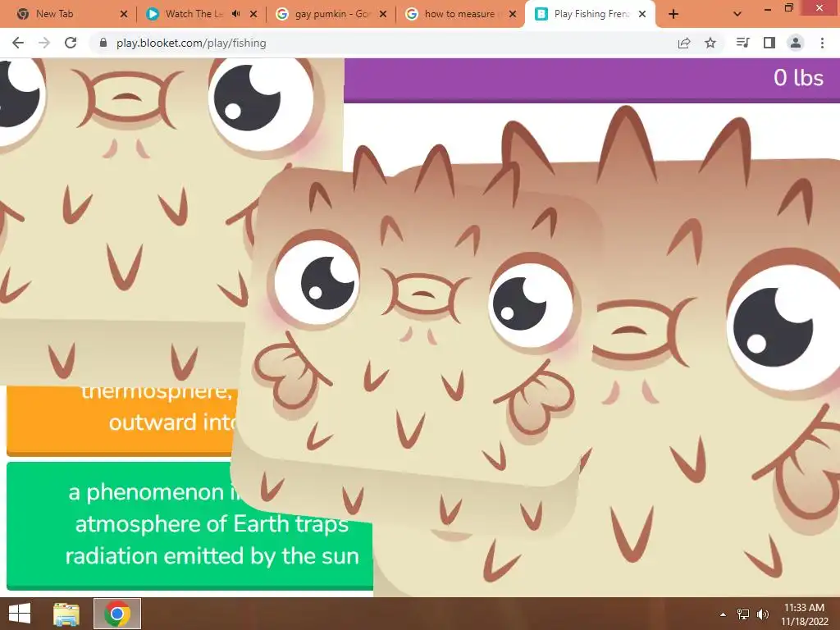Open the tab search dropdown

737,15
